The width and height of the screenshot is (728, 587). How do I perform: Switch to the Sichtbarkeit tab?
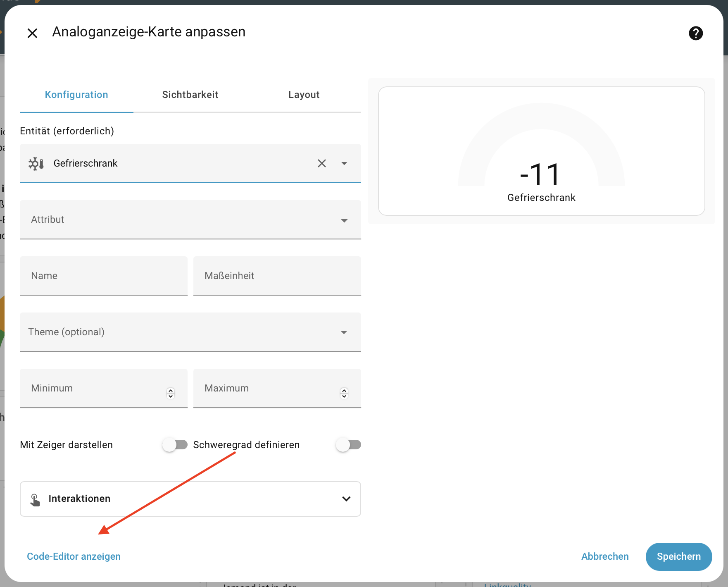tap(190, 95)
